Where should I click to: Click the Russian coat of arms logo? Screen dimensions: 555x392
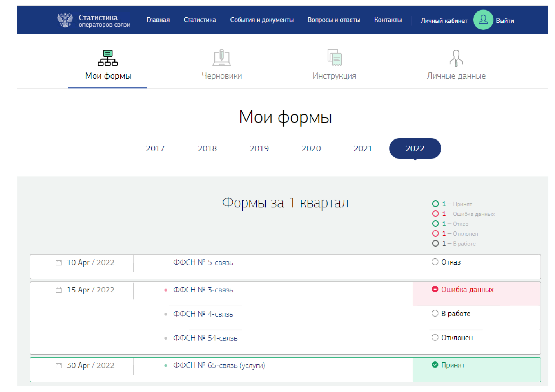[x=65, y=20]
